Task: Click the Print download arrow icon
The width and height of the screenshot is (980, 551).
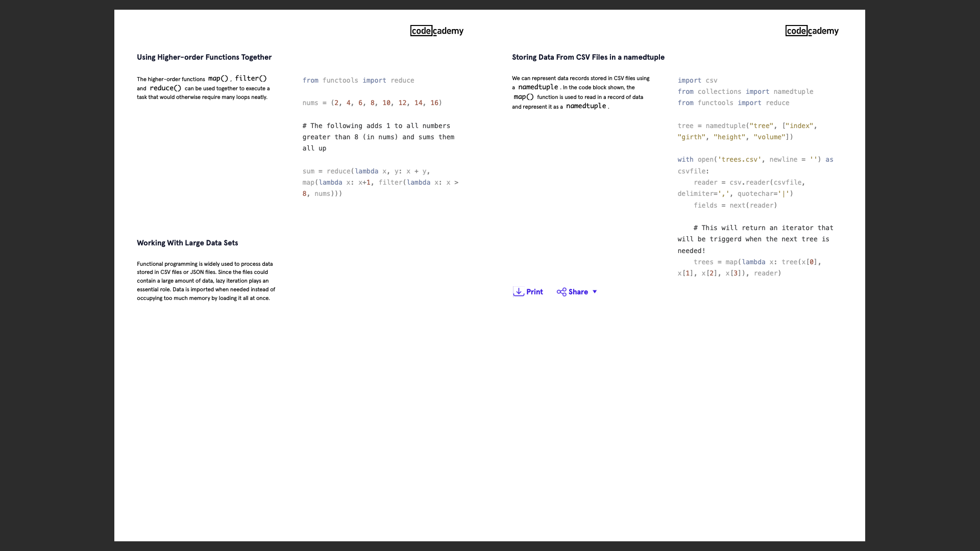Action: pyautogui.click(x=519, y=292)
